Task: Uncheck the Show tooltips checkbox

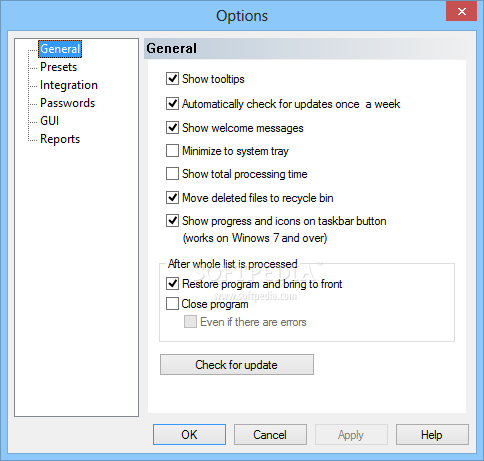Action: click(172, 79)
